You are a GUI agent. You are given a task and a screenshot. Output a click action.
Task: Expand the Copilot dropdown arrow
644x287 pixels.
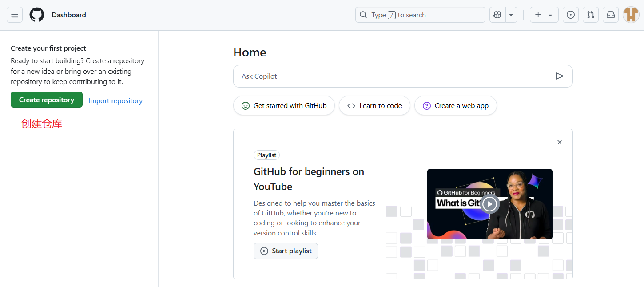(511, 15)
